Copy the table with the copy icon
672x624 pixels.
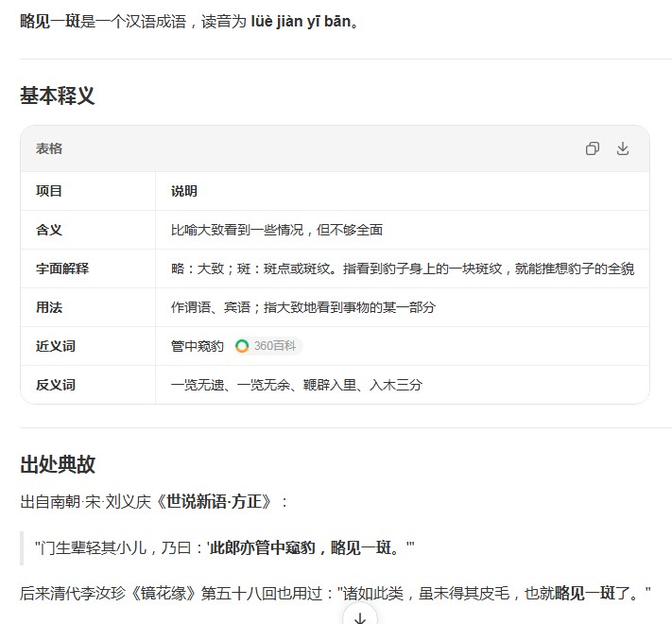(593, 148)
